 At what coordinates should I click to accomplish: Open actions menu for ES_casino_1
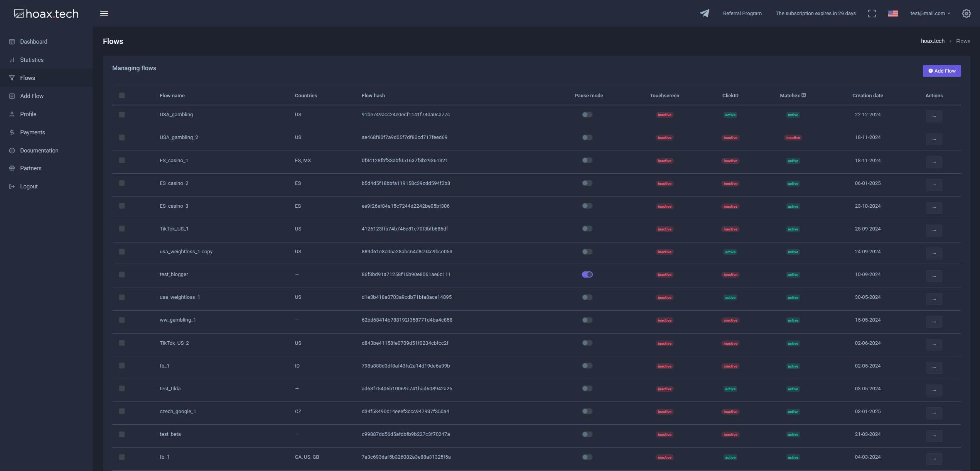click(934, 162)
